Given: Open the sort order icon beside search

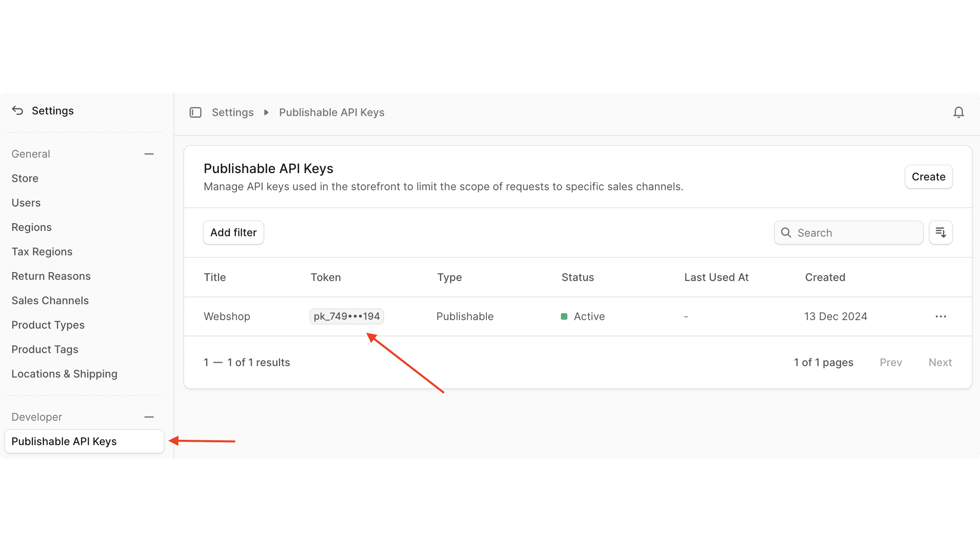Looking at the screenshot, I should pyautogui.click(x=941, y=232).
